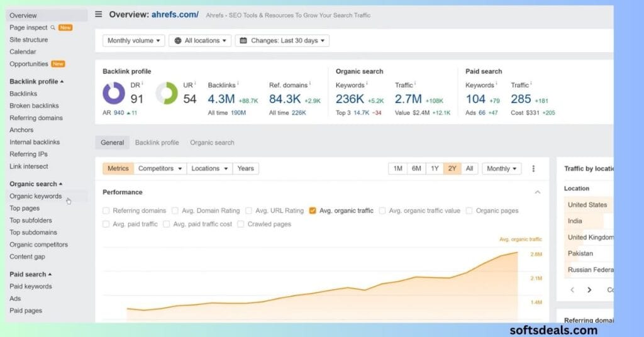Set chart range to 1Y

[435, 168]
